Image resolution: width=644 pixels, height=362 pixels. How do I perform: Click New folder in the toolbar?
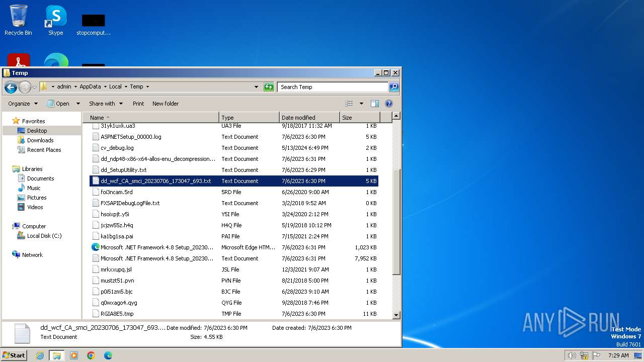coord(166,104)
